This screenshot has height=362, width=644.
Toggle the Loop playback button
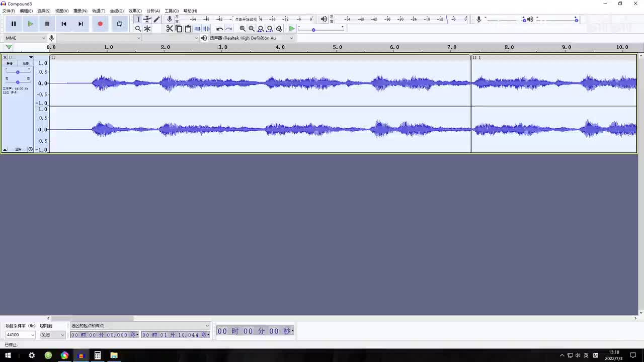coord(119,24)
